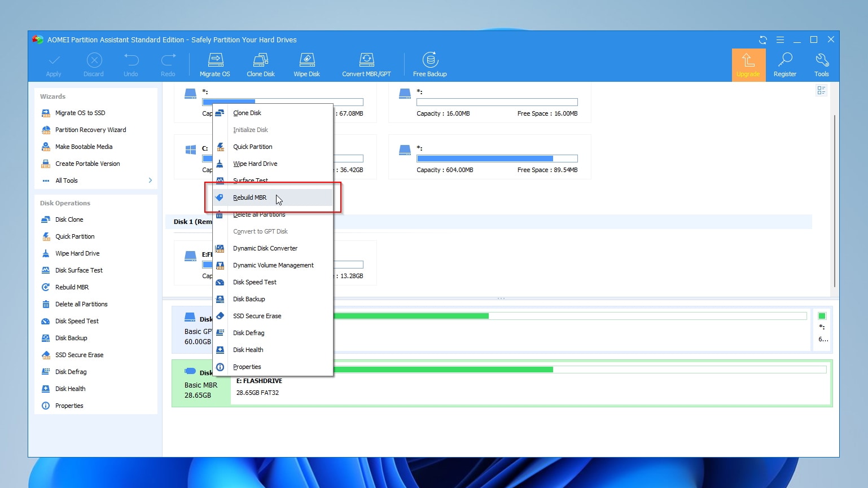Open the Convert MBR/GPT tool

pos(366,65)
